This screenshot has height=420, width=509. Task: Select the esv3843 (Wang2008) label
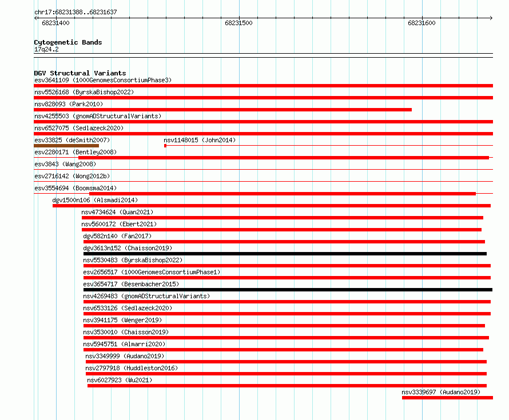point(65,164)
